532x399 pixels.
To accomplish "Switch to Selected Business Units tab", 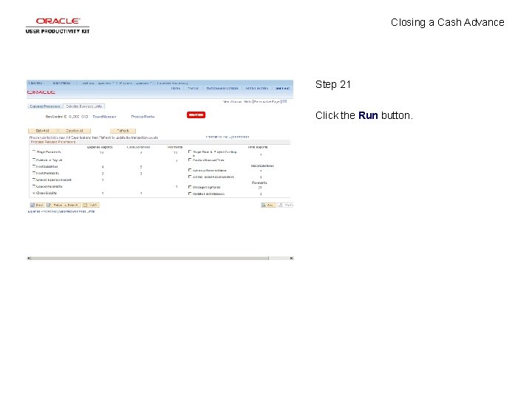I will pyautogui.click(x=83, y=106).
